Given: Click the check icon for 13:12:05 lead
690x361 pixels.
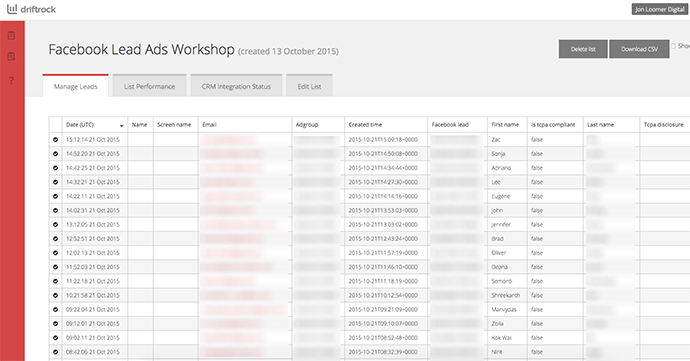Looking at the screenshot, I should click(55, 225).
